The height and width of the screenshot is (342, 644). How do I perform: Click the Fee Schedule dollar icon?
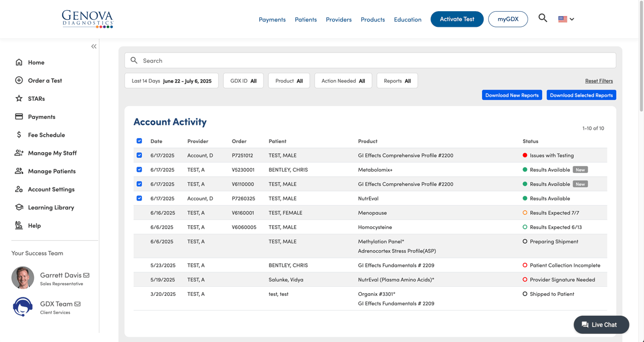click(19, 135)
